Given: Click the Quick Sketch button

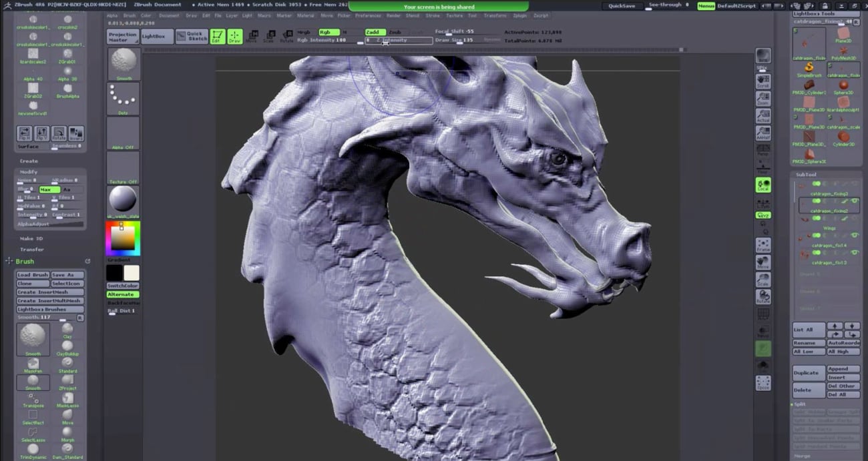Looking at the screenshot, I should (192, 36).
